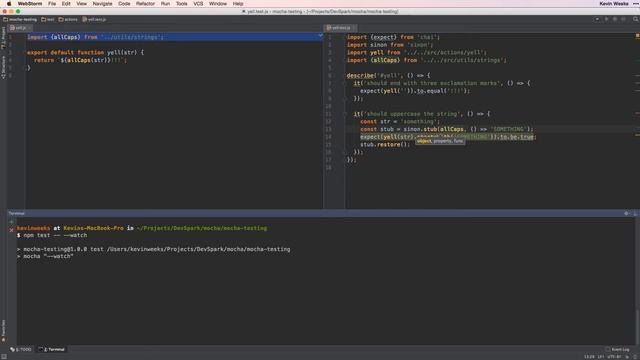Open the Project tool window side tab
This screenshot has width=640, height=360.
tap(3, 37)
